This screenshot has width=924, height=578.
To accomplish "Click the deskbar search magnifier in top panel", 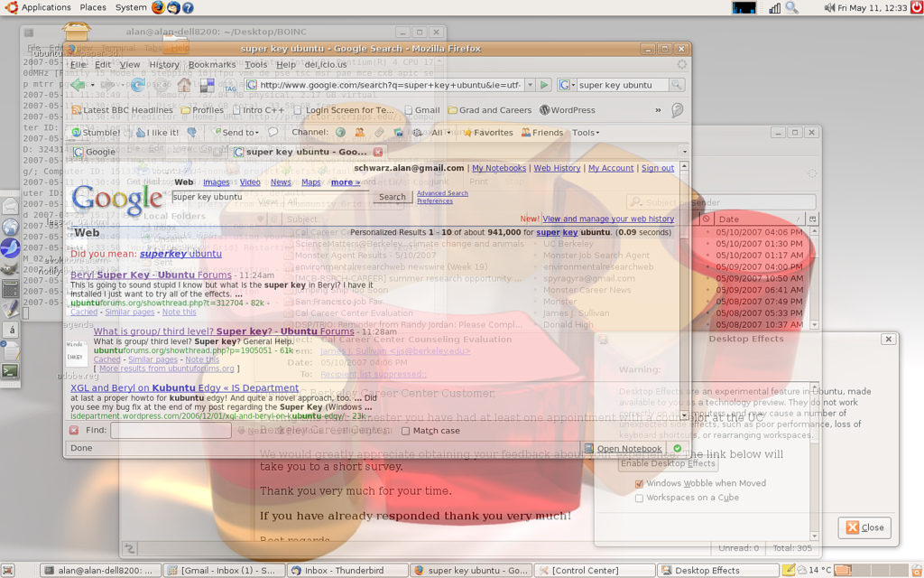I will coord(792,7).
